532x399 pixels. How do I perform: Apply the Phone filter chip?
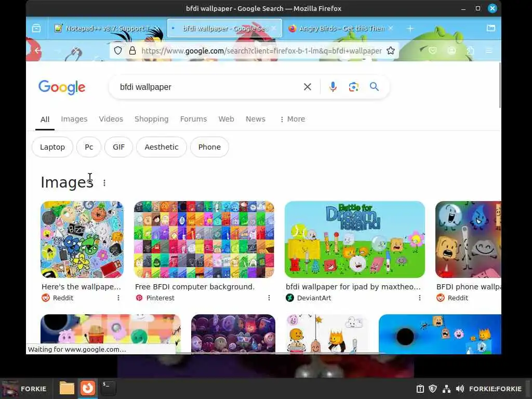209,147
